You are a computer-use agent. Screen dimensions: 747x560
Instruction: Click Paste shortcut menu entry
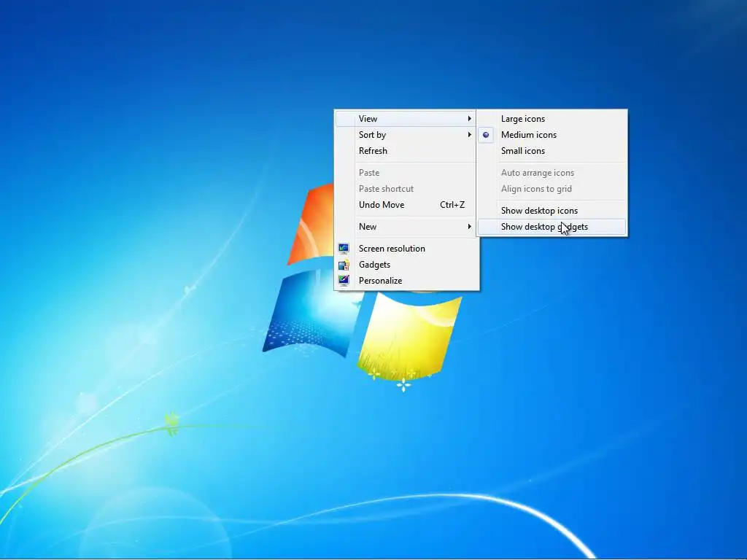tap(406, 189)
